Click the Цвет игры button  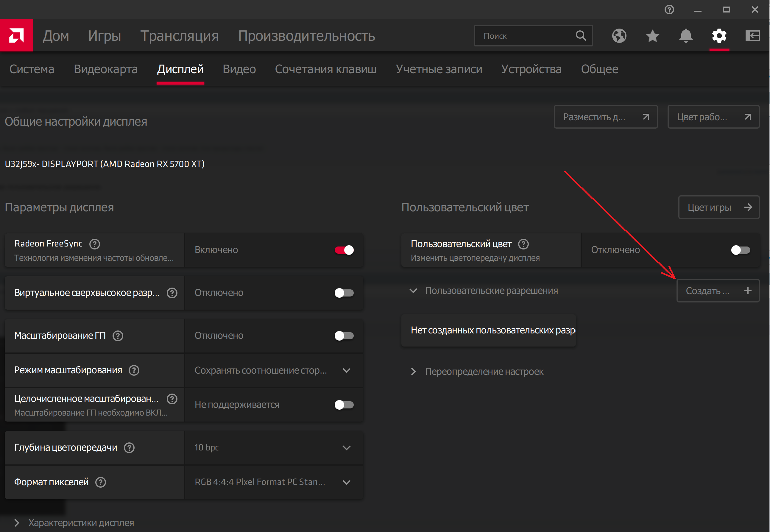719,207
